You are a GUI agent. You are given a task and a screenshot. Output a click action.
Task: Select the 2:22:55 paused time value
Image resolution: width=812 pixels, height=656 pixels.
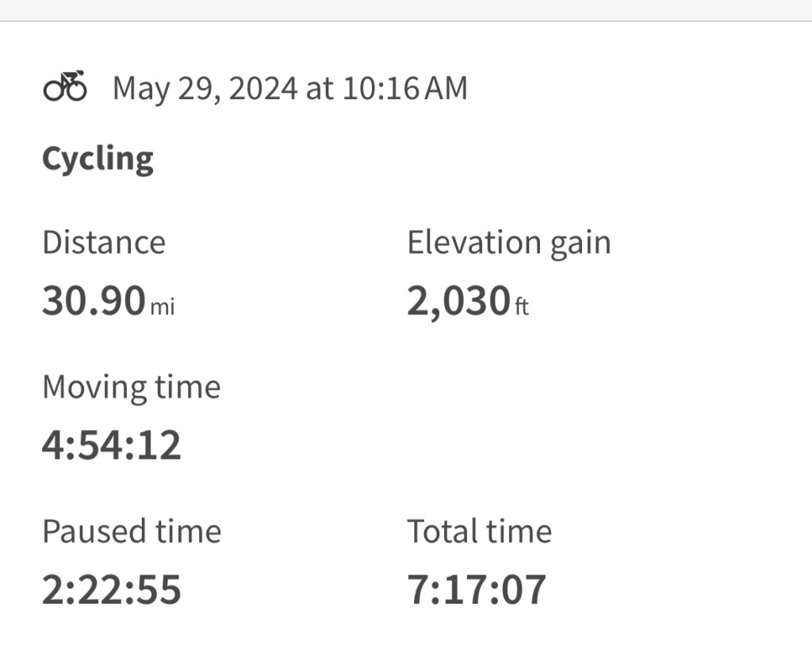tap(112, 590)
